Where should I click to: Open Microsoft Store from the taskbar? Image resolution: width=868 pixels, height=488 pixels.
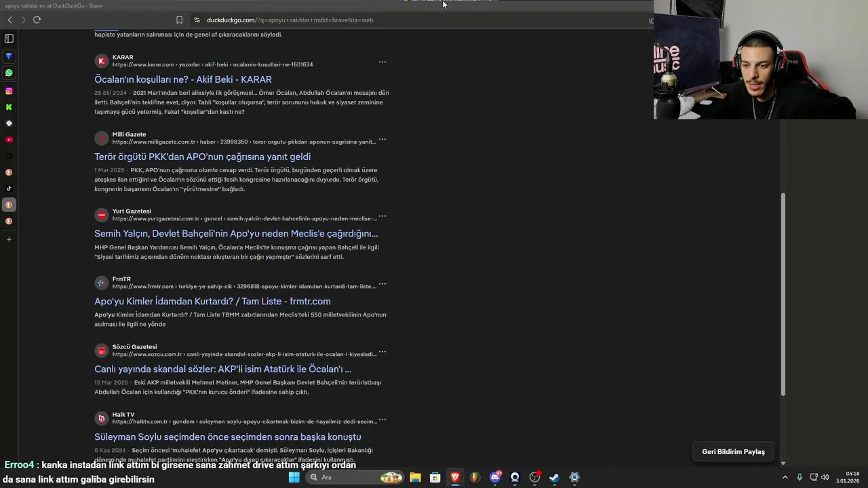click(x=435, y=477)
